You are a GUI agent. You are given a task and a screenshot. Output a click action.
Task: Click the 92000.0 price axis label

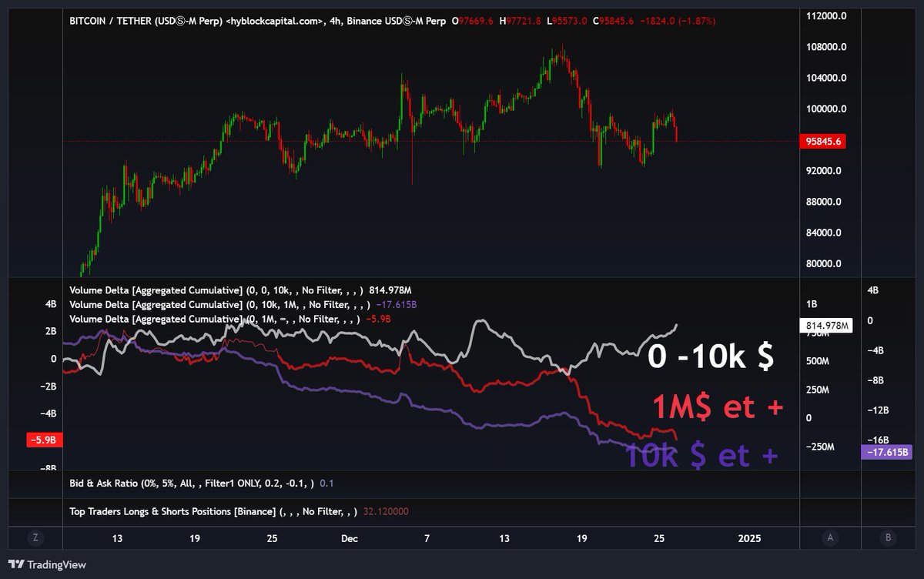(x=822, y=171)
